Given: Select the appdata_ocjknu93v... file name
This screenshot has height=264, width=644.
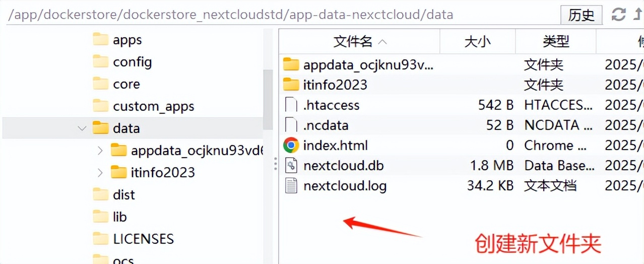Looking at the screenshot, I should 368,65.
